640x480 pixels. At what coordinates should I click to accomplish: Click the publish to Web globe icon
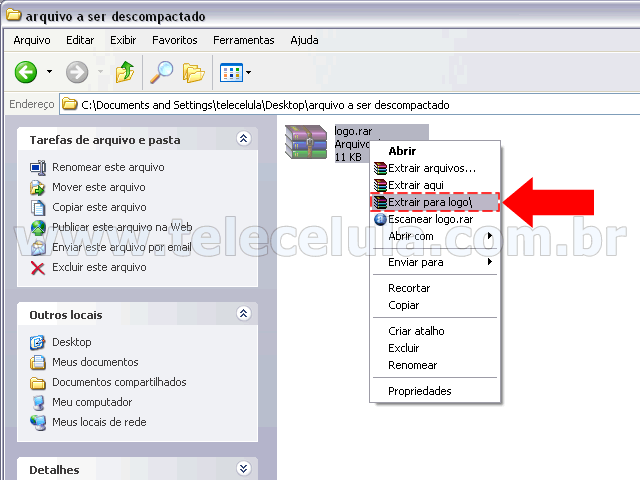click(x=38, y=227)
